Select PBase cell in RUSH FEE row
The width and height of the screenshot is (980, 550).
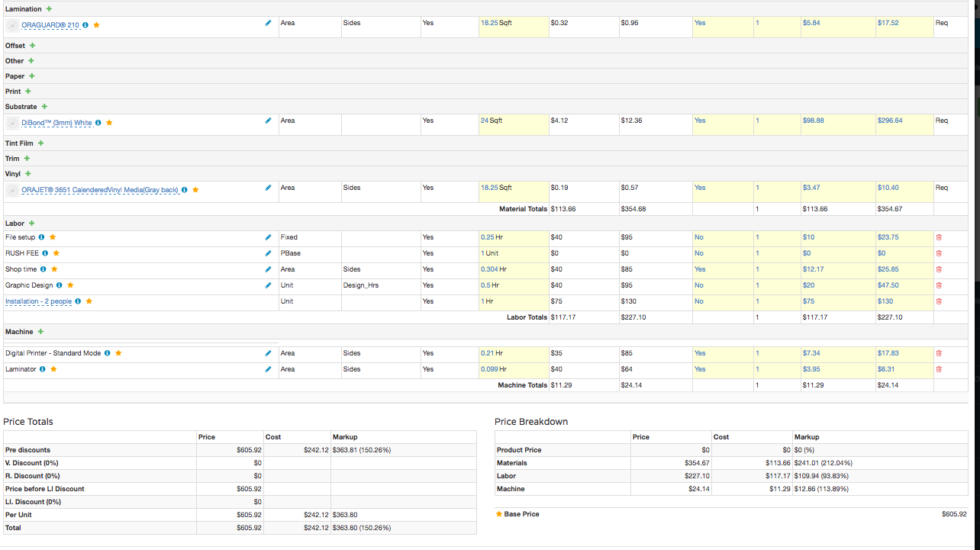click(x=290, y=253)
